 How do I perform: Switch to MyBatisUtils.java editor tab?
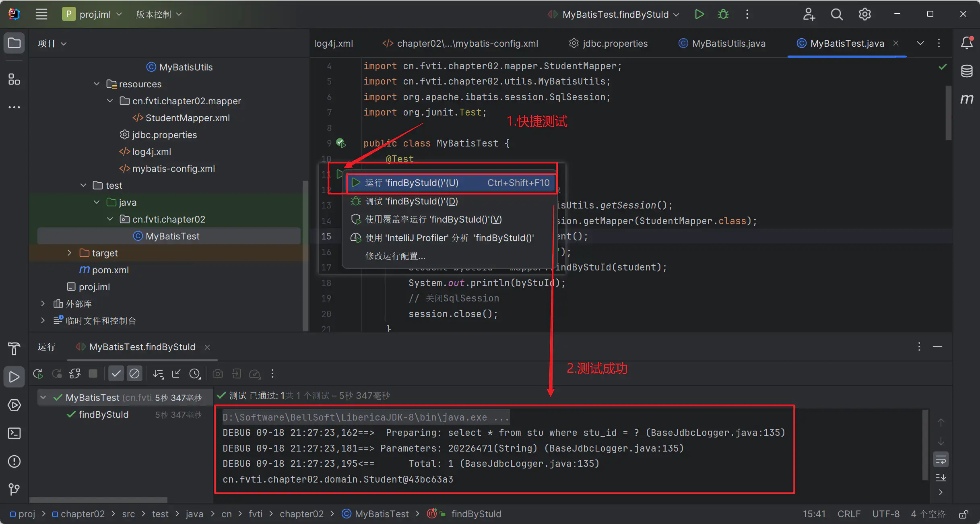tap(722, 43)
